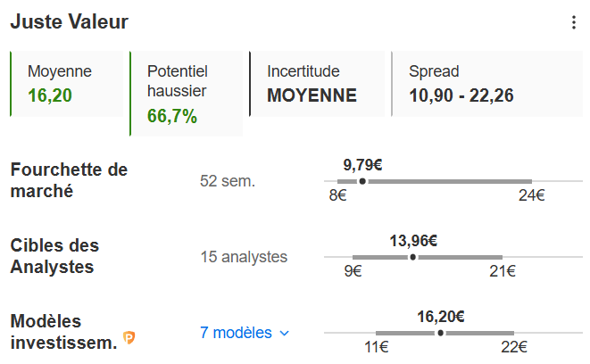Click the 9,79€ market range marker

[362, 181]
